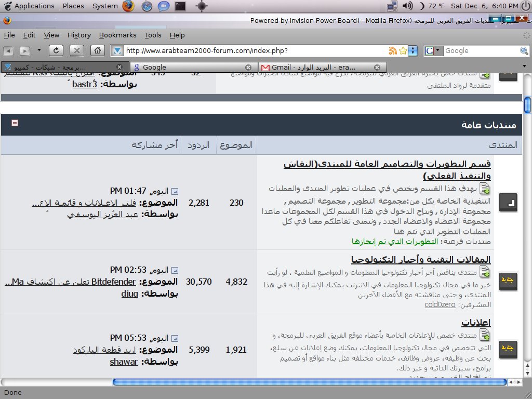532x399 pixels.
Task: Close the Google tab
Action: tap(248, 68)
